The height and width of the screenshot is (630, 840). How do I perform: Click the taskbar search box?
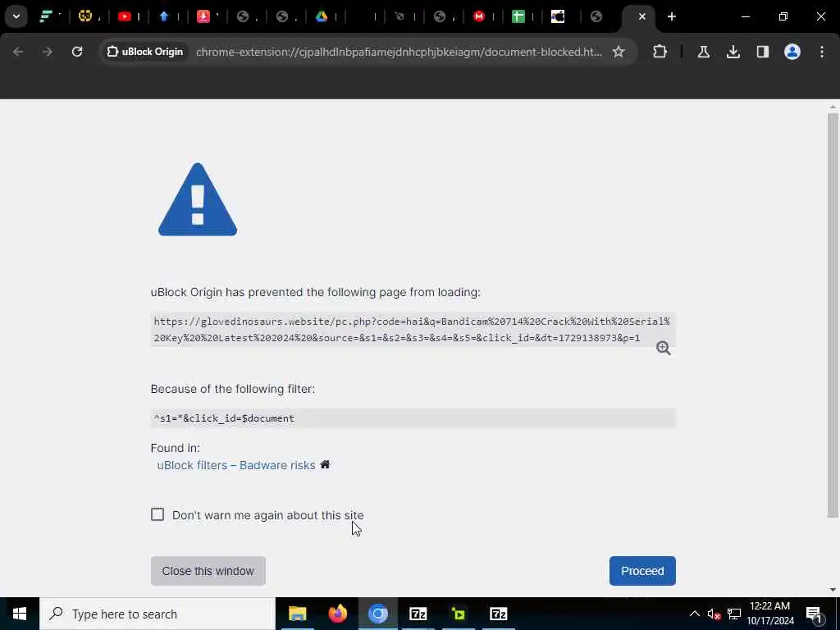[x=157, y=614]
